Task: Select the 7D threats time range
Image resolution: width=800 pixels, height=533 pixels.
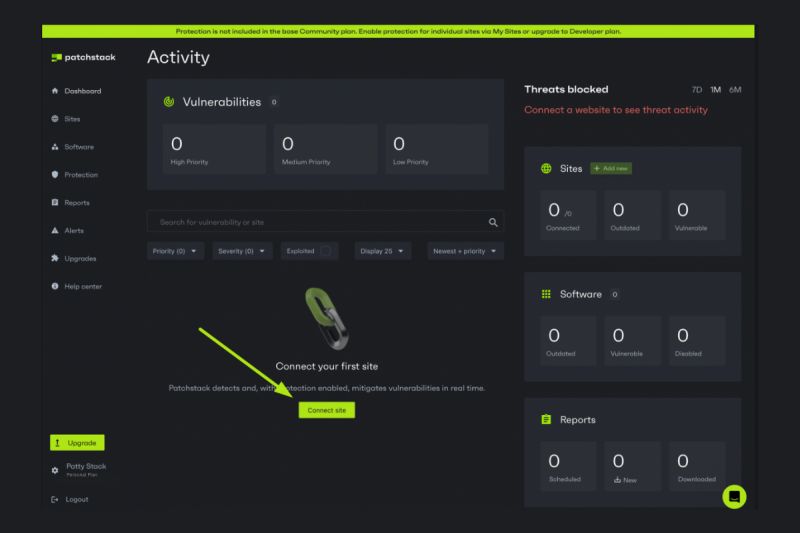Action: [697, 90]
